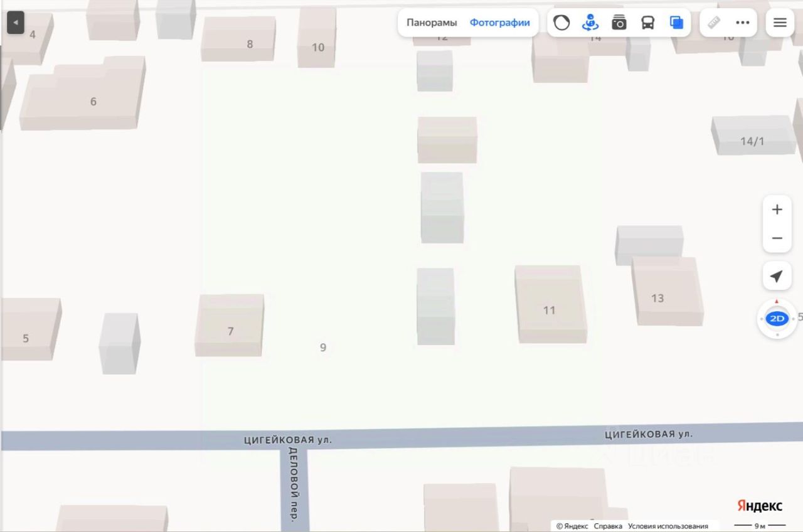Click the ЦИГЕЙКОВАЯ ул. label beside Деловой пер.
Screen dimensions: 803x532
tap(288, 440)
